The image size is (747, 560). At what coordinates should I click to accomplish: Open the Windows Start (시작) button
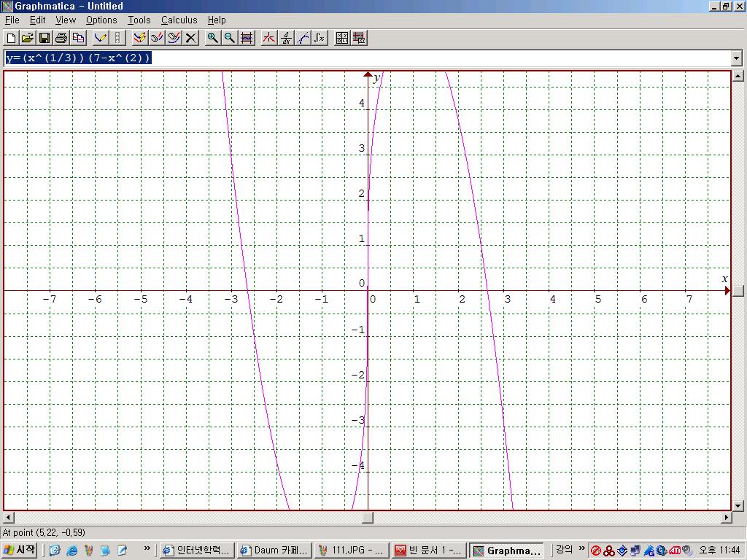pos(19,551)
